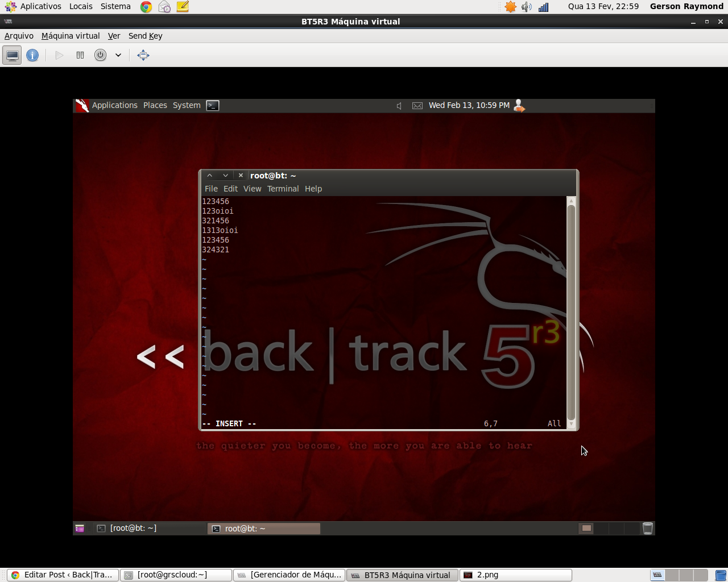
Task: Click the -- INSERT -- mode indicator
Action: coord(229,423)
